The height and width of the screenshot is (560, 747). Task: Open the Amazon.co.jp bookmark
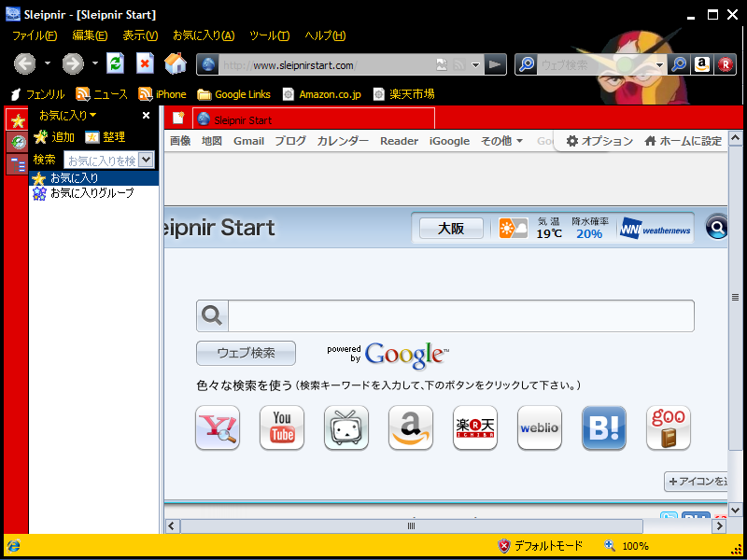click(x=322, y=94)
